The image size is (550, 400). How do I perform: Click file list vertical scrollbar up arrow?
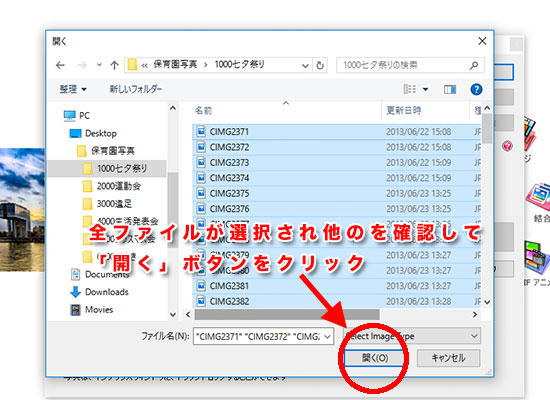(487, 108)
